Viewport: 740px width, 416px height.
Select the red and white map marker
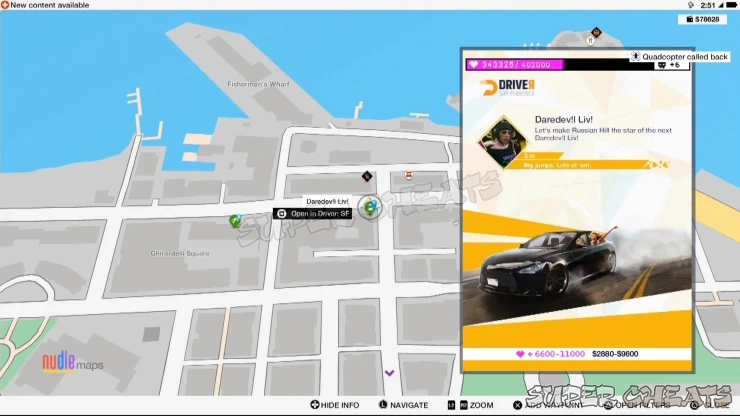(x=409, y=175)
